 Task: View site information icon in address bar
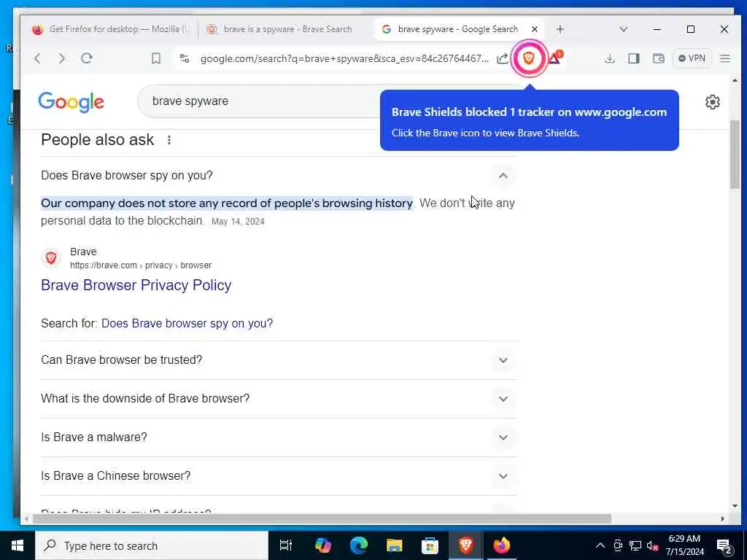pyautogui.click(x=185, y=58)
